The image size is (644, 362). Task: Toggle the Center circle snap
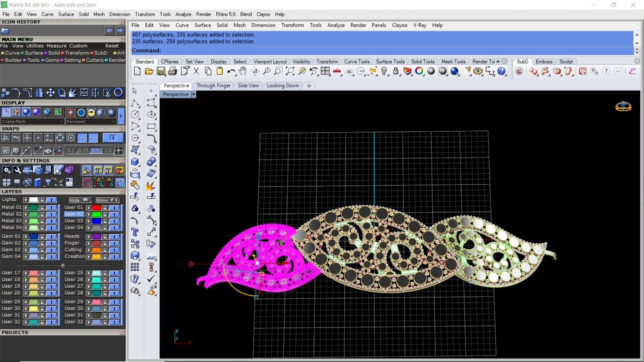[71, 138]
